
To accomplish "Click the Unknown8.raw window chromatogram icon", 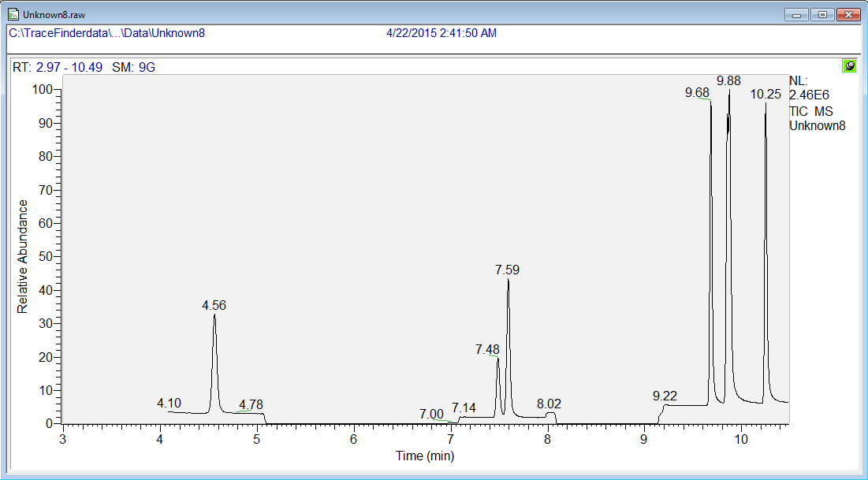I will point(13,14).
